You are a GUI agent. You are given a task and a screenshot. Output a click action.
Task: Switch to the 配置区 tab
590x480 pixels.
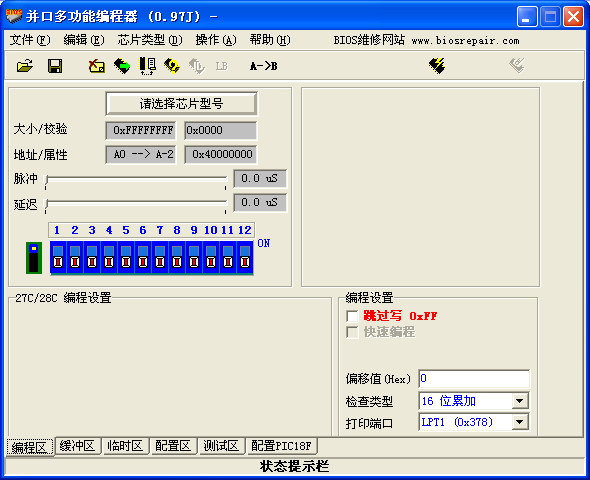[173, 446]
